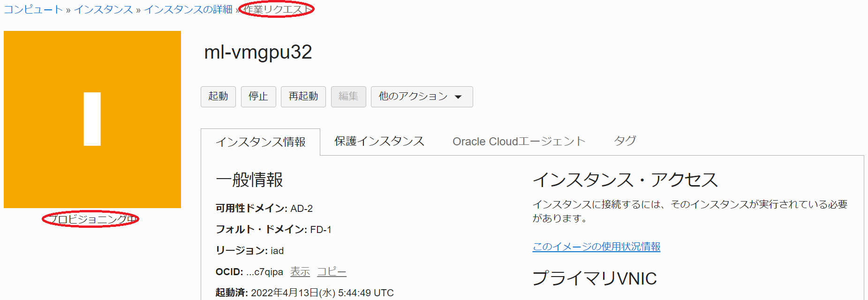Switch to the インスタンス情報 tab
The height and width of the screenshot is (300, 868).
tap(260, 142)
